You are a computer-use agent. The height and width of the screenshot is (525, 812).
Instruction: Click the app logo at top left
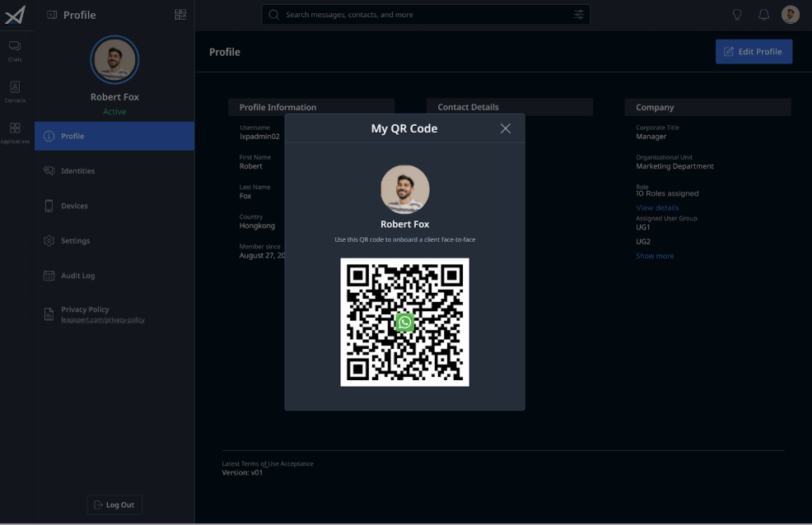click(x=15, y=15)
